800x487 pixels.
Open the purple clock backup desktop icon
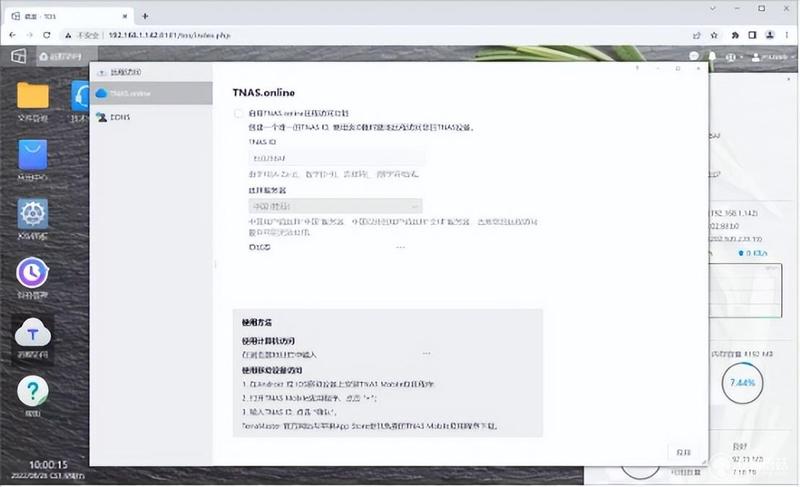point(32,273)
